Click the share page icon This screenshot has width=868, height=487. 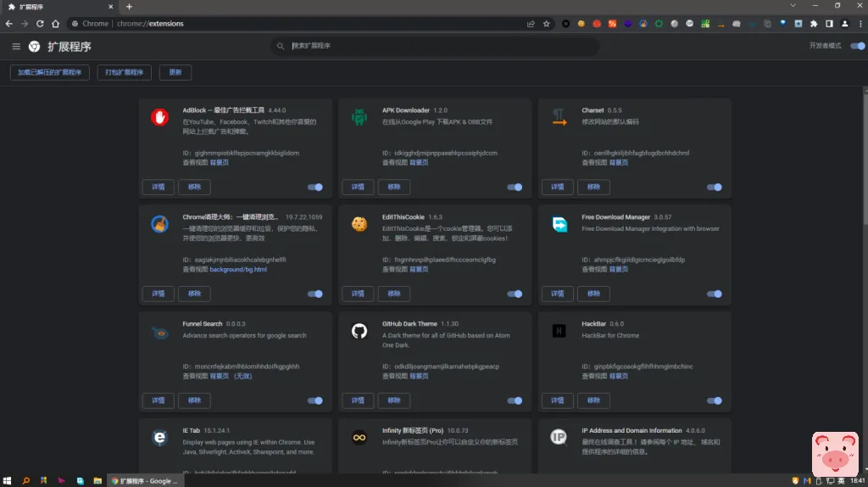click(x=531, y=24)
